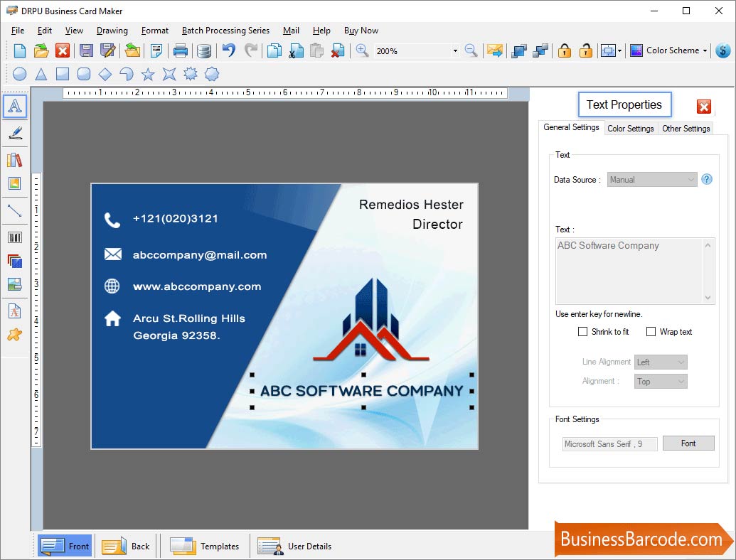The height and width of the screenshot is (560, 736).
Task: Open the Data Source Manual dropdown
Action: [652, 180]
